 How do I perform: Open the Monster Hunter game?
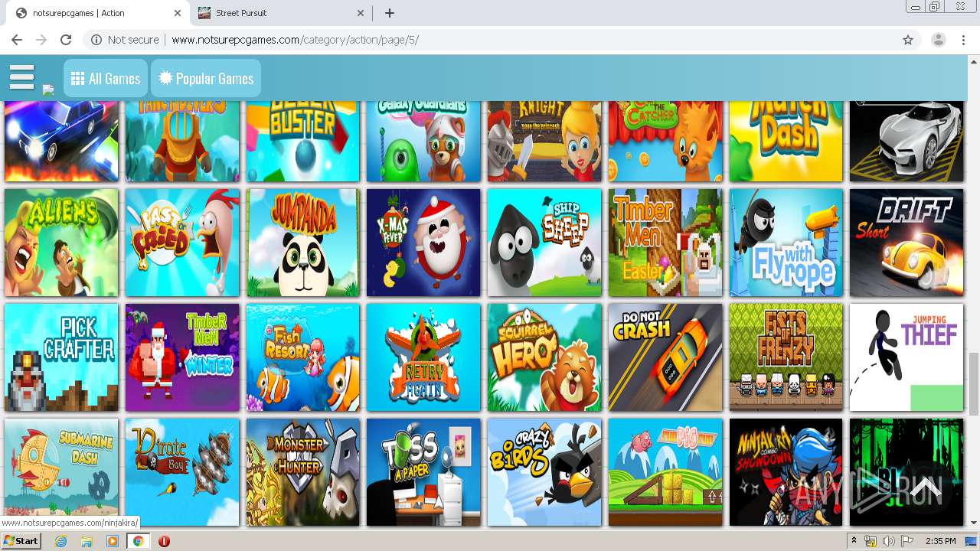coord(302,472)
